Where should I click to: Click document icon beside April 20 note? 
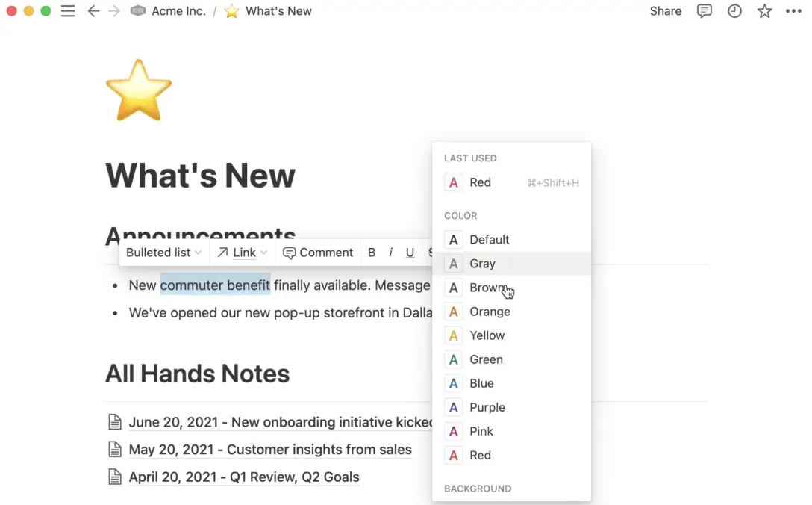[114, 477]
